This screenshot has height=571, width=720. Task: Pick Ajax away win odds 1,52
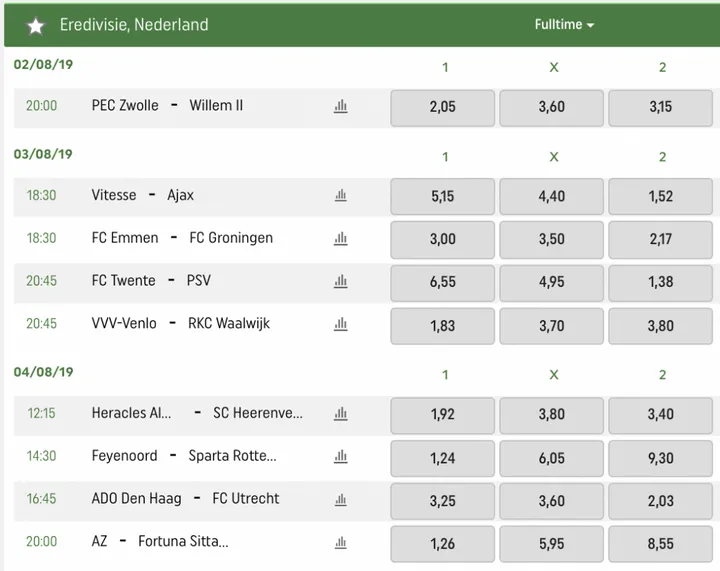660,197
